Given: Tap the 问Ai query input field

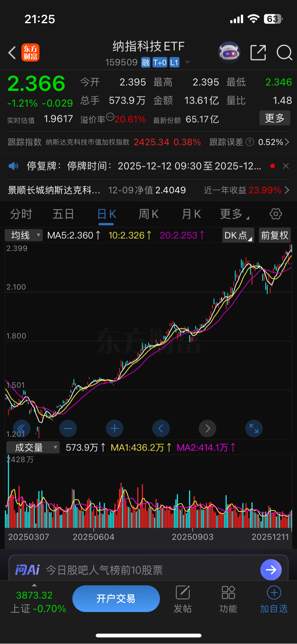Looking at the screenshot, I should [x=148, y=570].
